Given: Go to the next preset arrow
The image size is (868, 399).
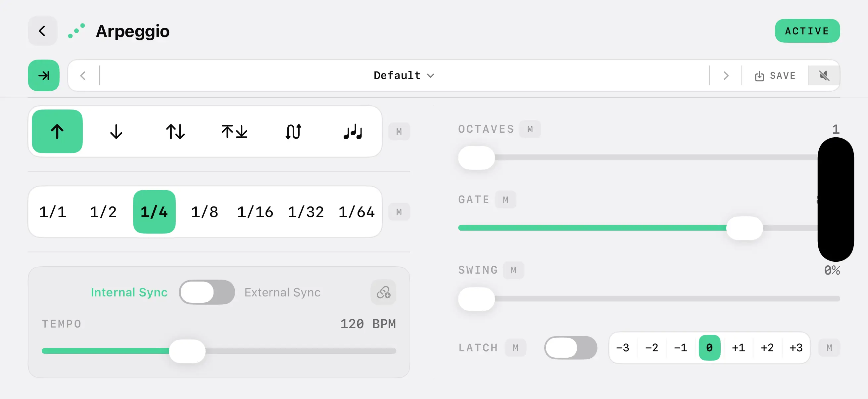Looking at the screenshot, I should click(726, 75).
